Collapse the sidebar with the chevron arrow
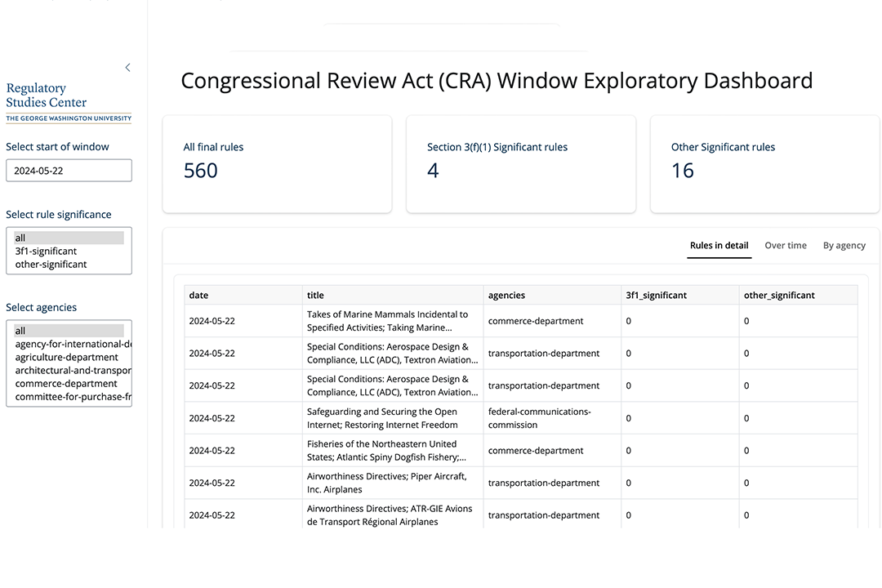Screen dimensions: 882x588 click(127, 68)
